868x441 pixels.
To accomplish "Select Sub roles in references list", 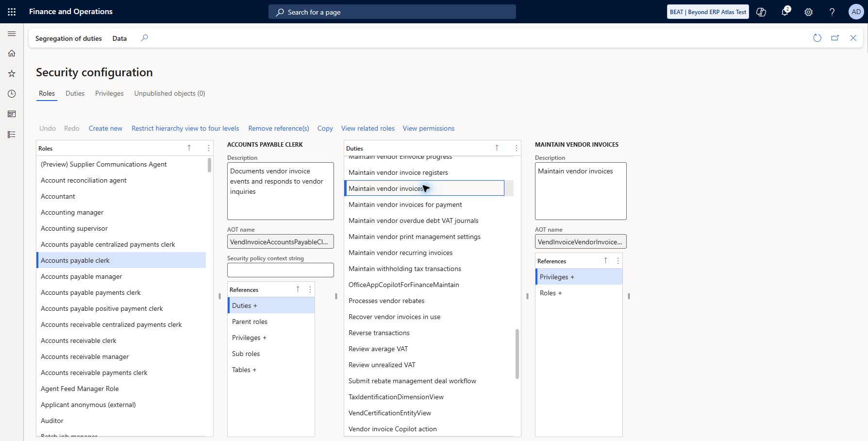I will pos(271,354).
